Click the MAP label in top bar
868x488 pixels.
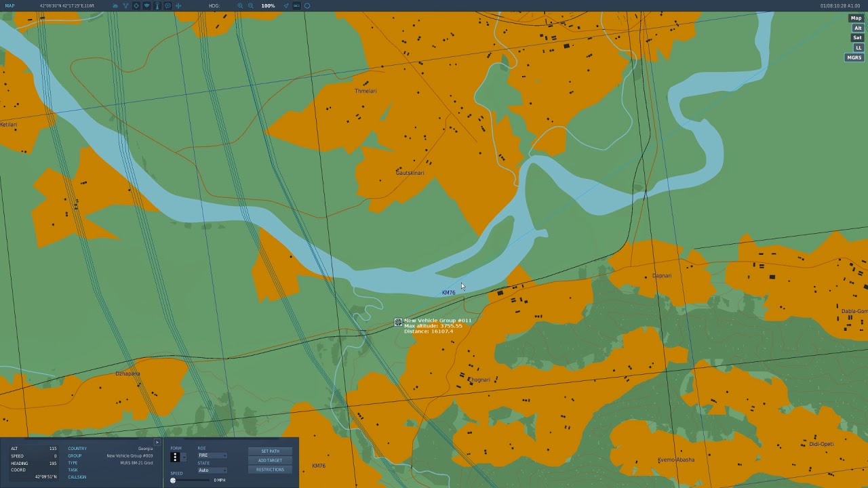[9, 5]
